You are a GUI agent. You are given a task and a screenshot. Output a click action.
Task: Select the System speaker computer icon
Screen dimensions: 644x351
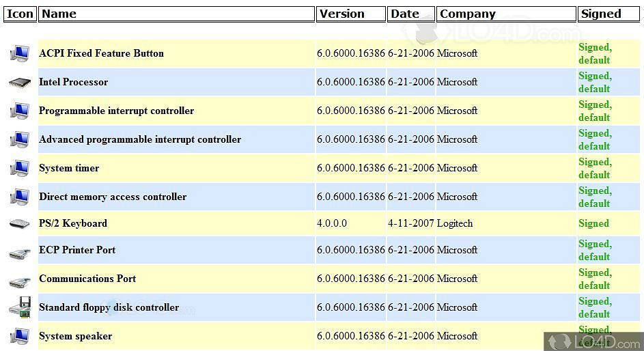20,337
